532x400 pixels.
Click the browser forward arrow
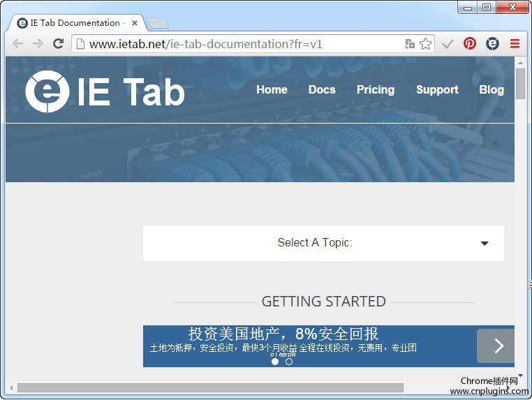(x=38, y=44)
